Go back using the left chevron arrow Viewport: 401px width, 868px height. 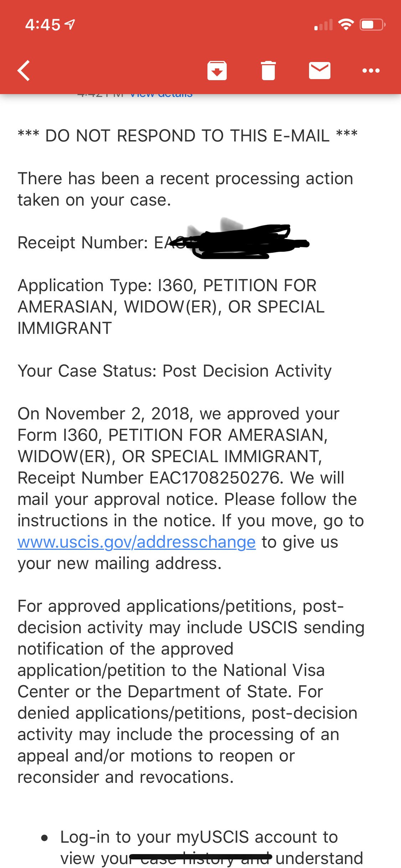[24, 71]
